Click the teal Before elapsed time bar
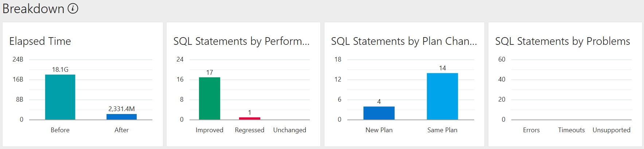This screenshot has width=644, height=149. 60,97
